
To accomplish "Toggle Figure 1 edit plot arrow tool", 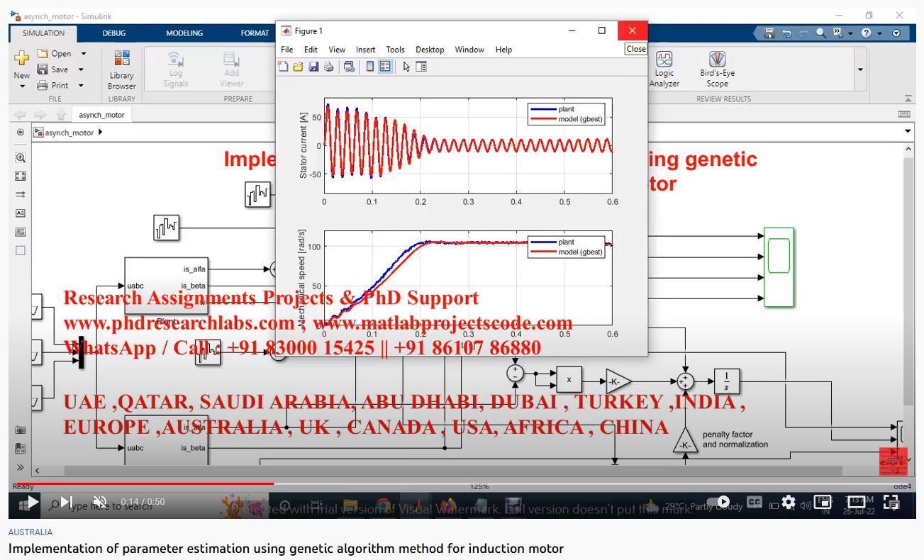I will (x=406, y=67).
